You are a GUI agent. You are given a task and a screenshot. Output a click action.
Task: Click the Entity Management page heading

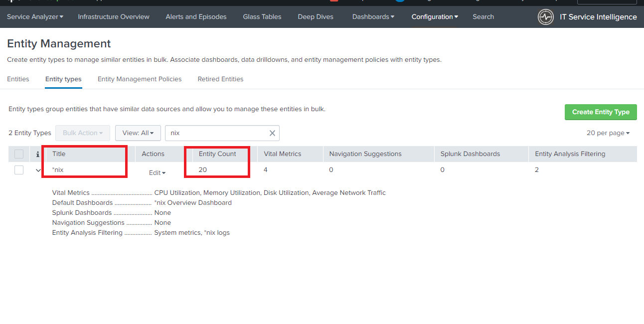click(59, 44)
